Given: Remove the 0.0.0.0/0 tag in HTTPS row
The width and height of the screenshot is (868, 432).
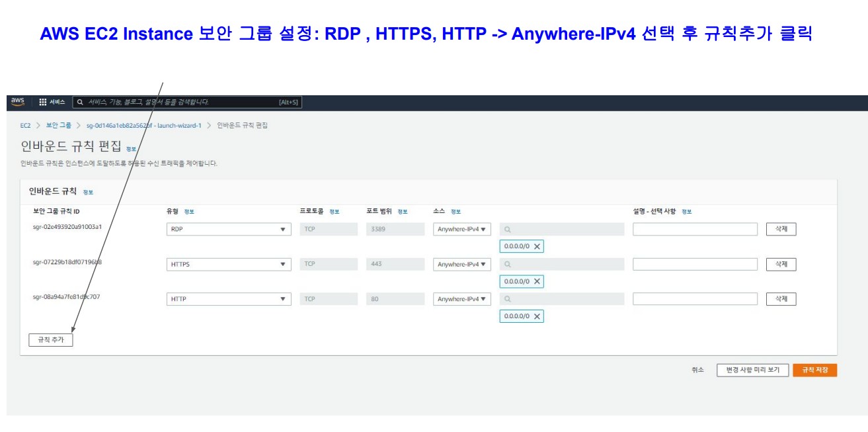Looking at the screenshot, I should click(x=537, y=281).
